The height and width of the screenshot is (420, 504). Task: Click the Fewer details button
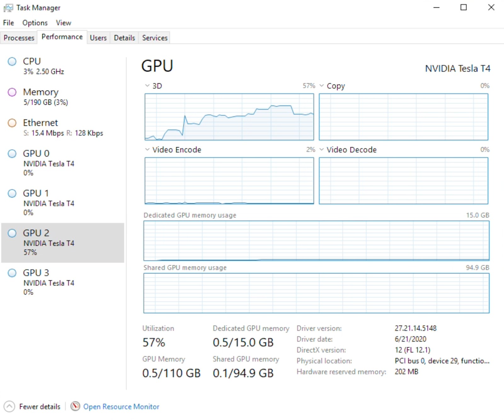(39, 406)
